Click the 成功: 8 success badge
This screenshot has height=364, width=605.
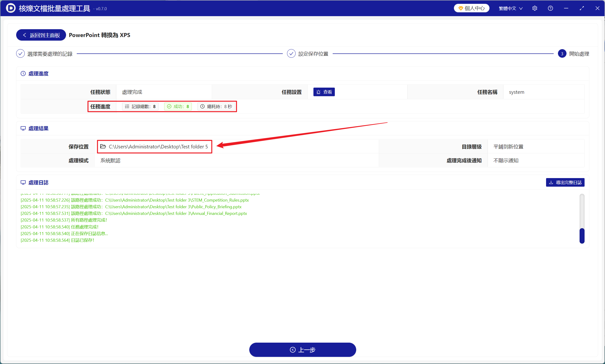coord(178,106)
